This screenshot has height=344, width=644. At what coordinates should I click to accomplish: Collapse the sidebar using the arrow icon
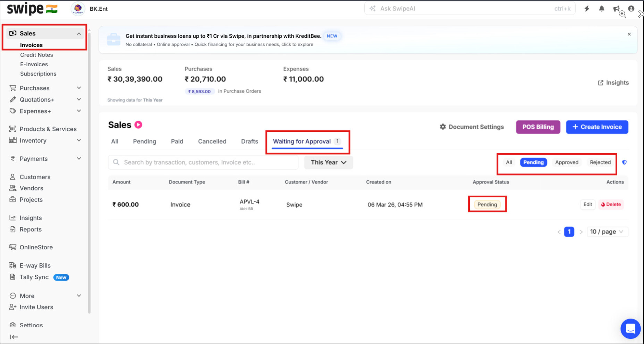(x=14, y=337)
